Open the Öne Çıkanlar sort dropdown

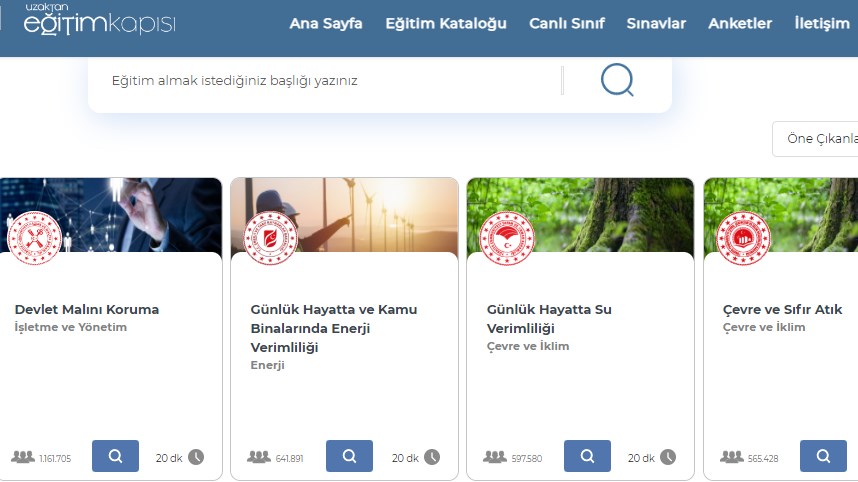click(x=815, y=139)
